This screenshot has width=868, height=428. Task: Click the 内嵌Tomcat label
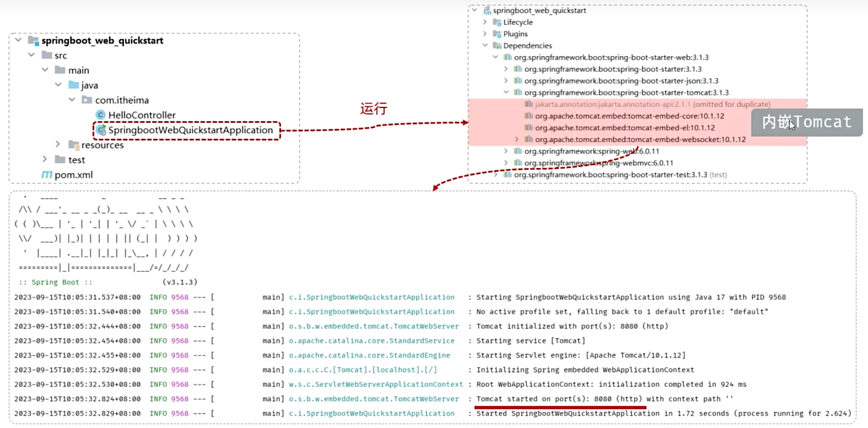tap(806, 122)
